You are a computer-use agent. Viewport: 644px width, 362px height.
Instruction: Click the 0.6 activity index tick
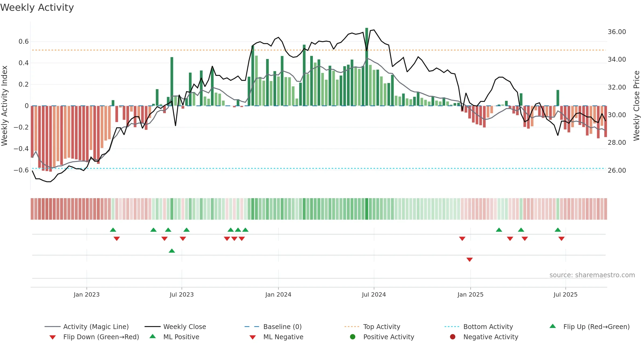coord(24,41)
